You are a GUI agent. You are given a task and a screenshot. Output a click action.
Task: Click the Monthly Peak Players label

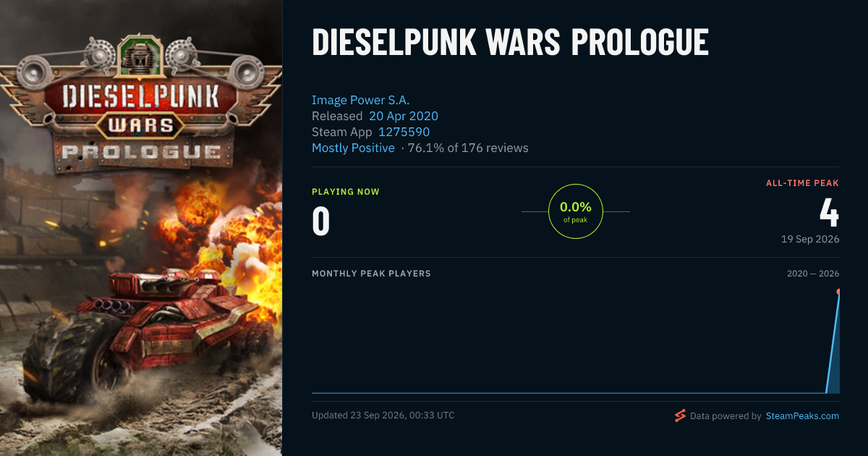tap(371, 274)
